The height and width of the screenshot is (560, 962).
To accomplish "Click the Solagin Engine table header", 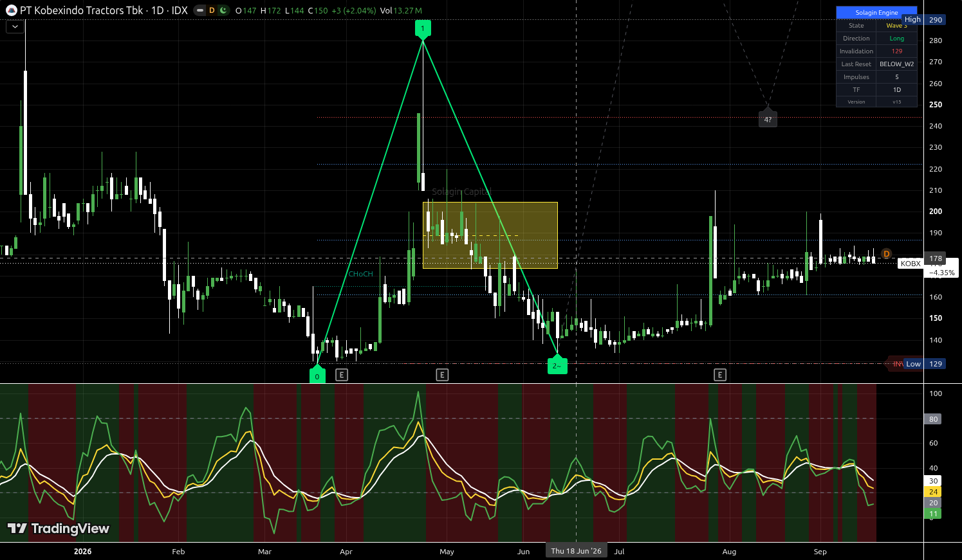I will point(876,12).
